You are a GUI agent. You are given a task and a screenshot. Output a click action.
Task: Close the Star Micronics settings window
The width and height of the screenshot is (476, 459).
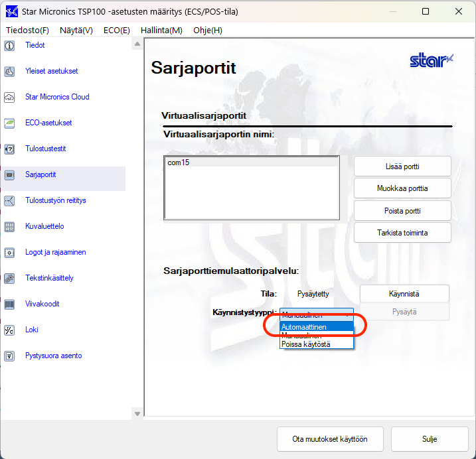click(459, 11)
